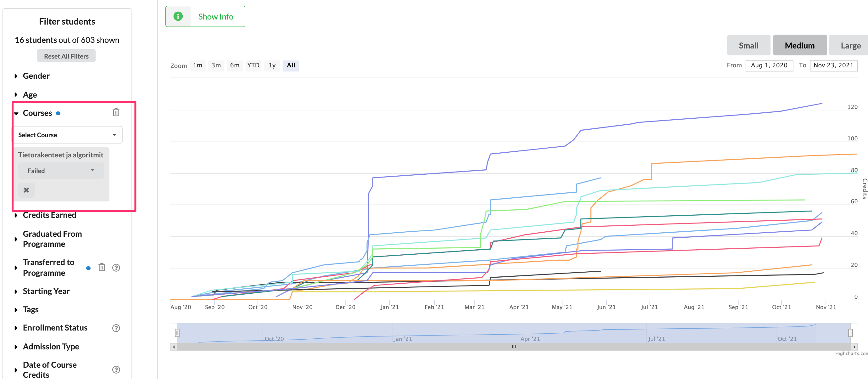Open the Failed status dropdown
The image size is (868, 379).
point(61,171)
